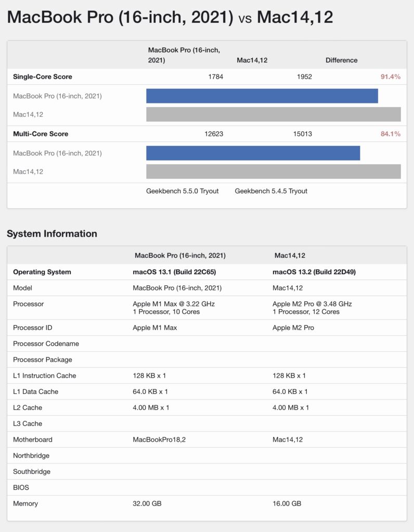Select the Multi-Core Score label

pyautogui.click(x=41, y=134)
